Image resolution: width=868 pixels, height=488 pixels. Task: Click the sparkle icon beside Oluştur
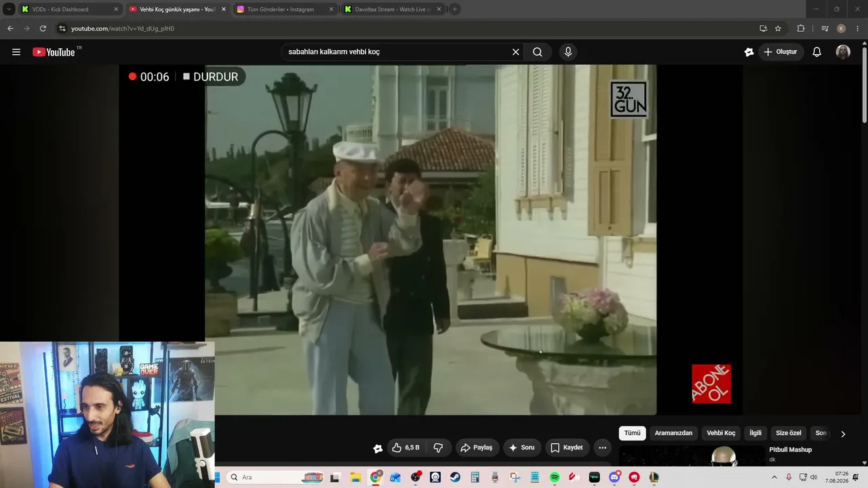point(749,52)
